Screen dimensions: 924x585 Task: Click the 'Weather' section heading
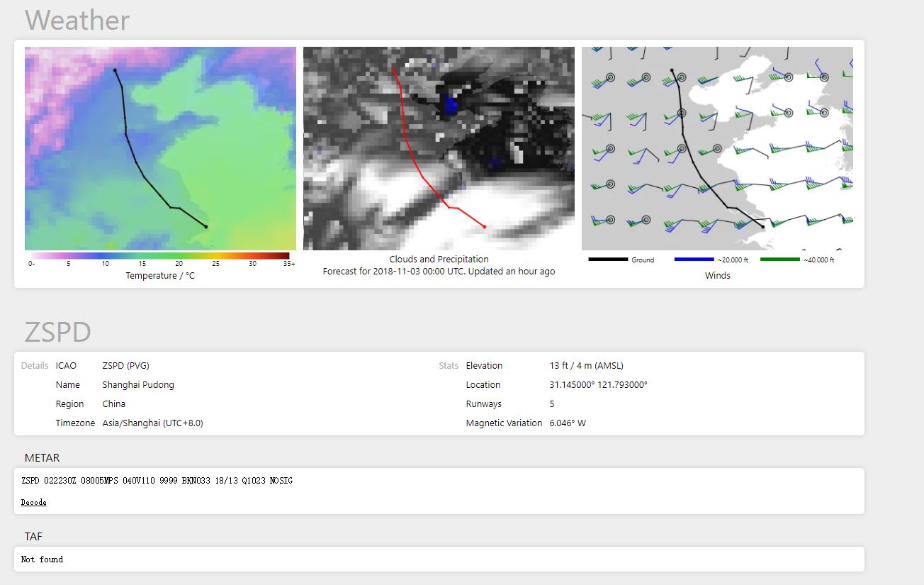(77, 20)
